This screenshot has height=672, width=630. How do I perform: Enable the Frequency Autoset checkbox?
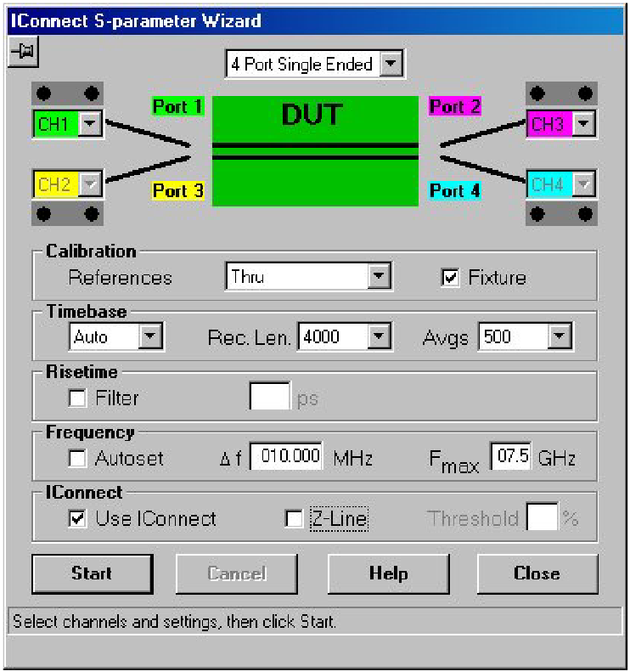77,458
